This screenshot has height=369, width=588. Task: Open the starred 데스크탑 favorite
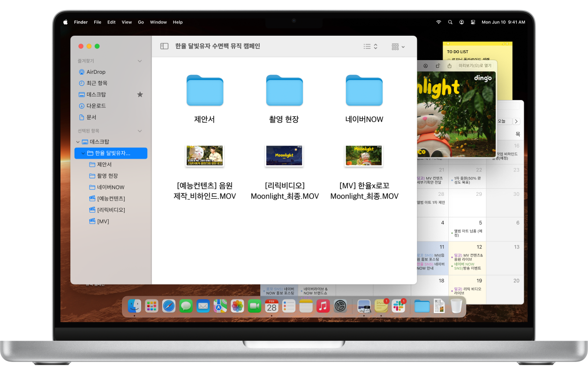[96, 94]
